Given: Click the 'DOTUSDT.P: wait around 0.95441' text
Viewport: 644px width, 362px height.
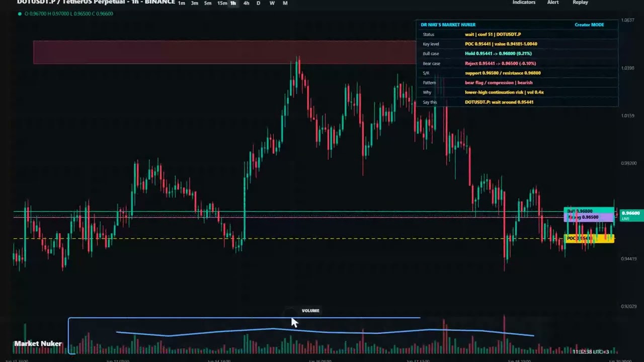Looking at the screenshot, I should coord(499,102).
